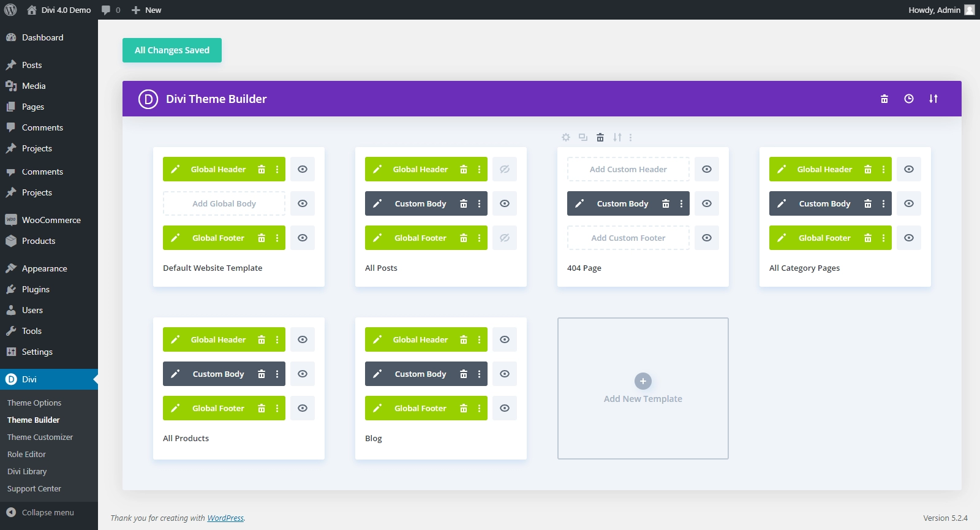Viewport: 980px width, 530px height.
Task: Open Custom Body options in 404 Page
Action: 681,203
